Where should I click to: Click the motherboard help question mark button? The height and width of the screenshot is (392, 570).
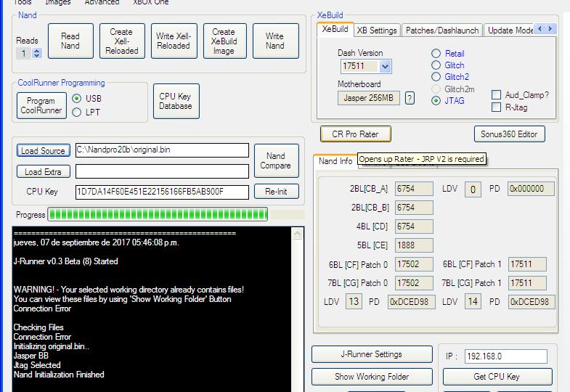410,98
